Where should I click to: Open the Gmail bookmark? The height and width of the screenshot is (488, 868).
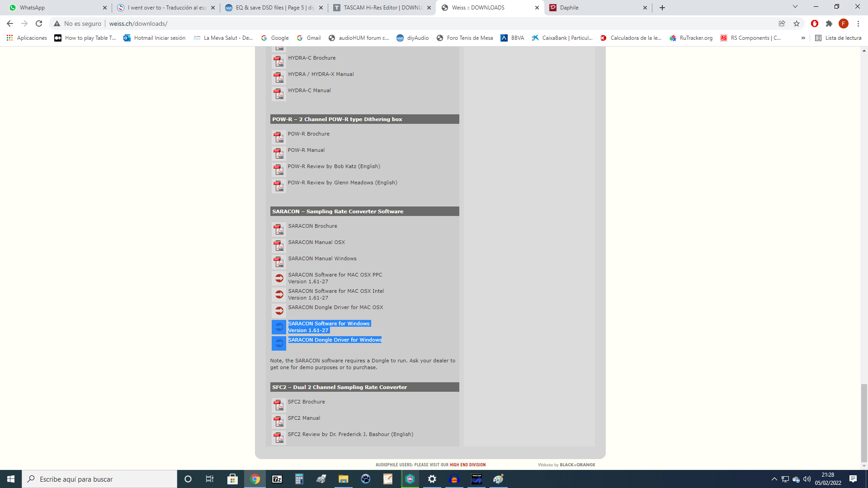click(309, 38)
